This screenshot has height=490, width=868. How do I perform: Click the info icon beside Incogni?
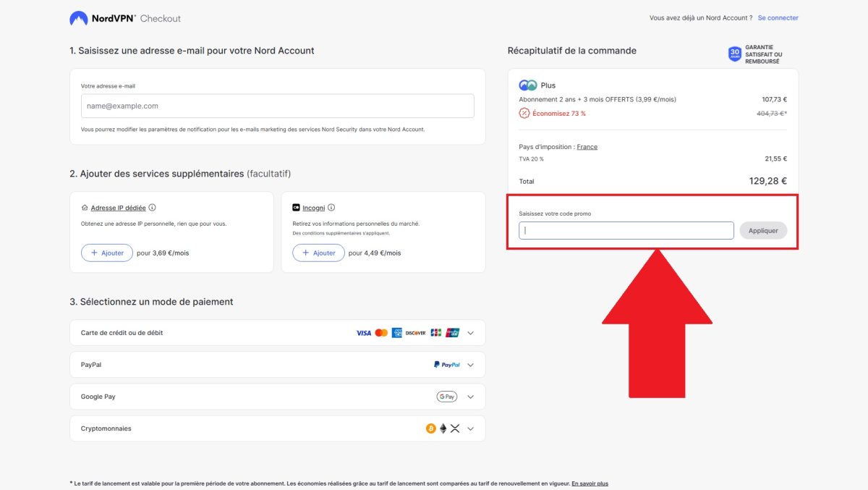(x=331, y=208)
